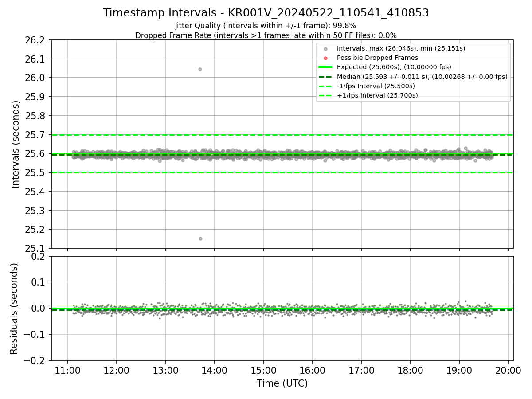This screenshot has height=399, width=532.
Task: Click the 'Dropped Frame Rate' subtitle line
Action: tap(266, 35)
